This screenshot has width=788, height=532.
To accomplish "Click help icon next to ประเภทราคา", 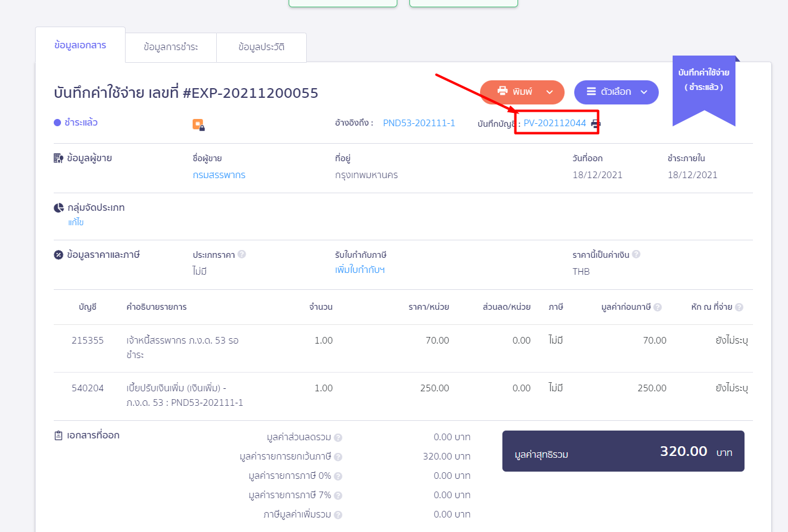I will pos(242,254).
